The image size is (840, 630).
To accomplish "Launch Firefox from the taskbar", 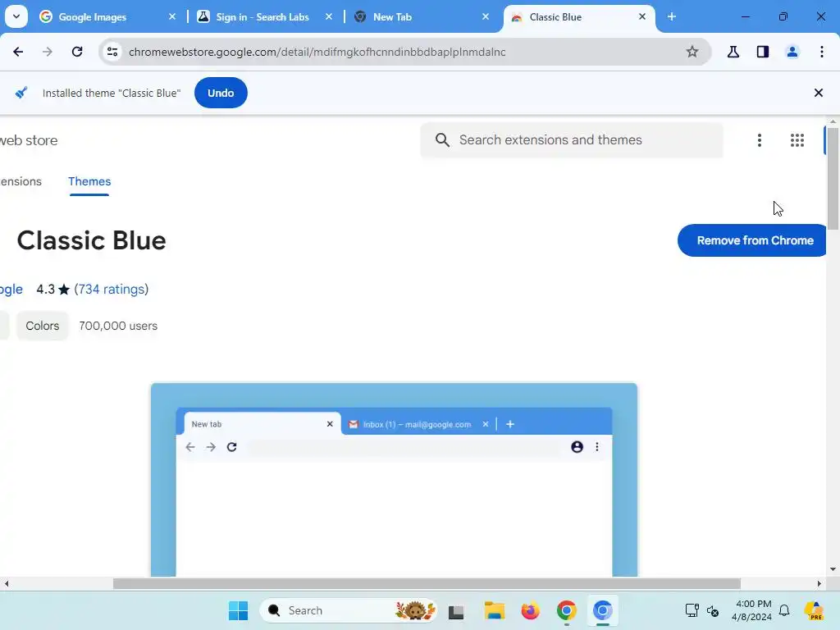I will coord(531,610).
